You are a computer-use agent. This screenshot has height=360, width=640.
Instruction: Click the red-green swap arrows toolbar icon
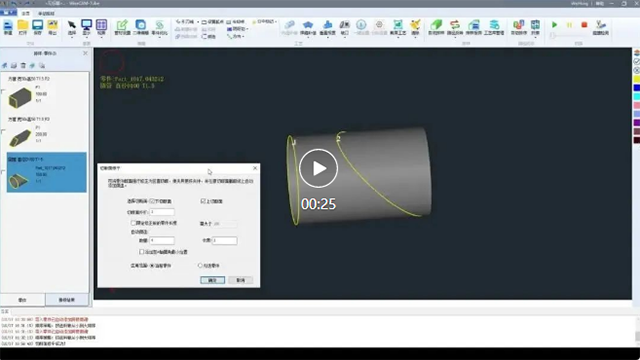pyautogui.click(x=455, y=25)
